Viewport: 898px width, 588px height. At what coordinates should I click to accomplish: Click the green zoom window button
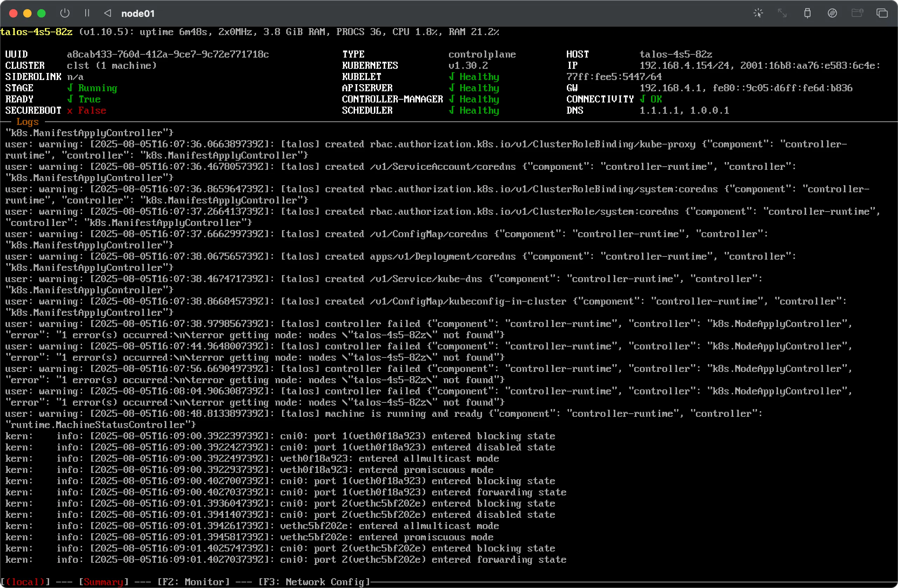[41, 13]
